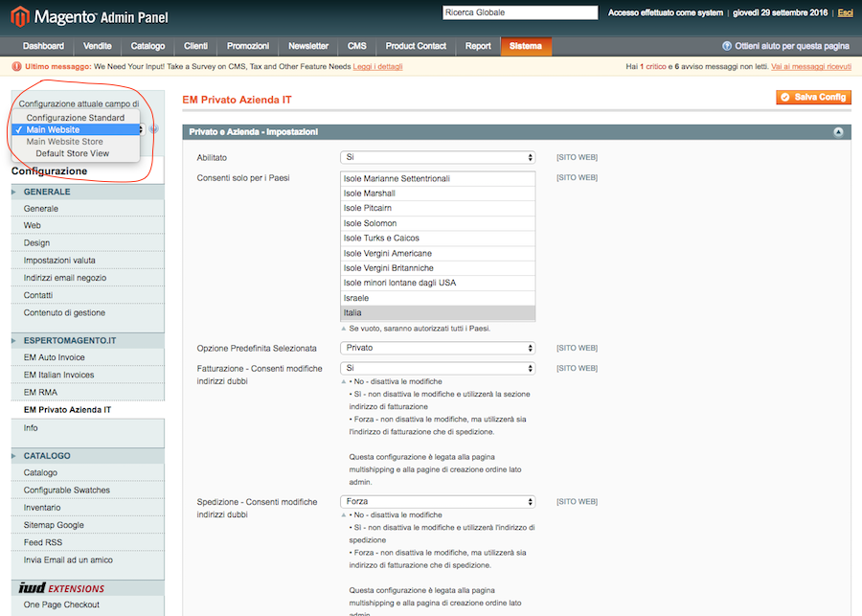Open Fatturazione Consenti modifiche dropdown
This screenshot has height=616, width=862.
coord(438,369)
